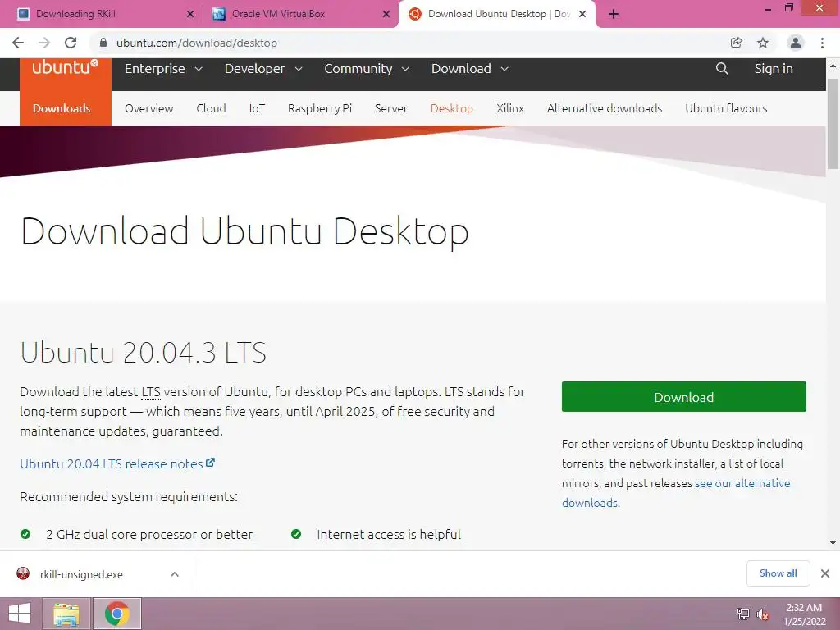The image size is (840, 630).
Task: Open the Xilinx downloads section
Action: [x=510, y=108]
